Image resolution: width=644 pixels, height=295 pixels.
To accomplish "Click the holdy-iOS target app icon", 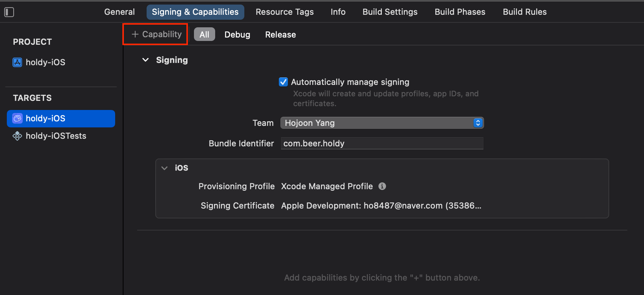I will tap(17, 118).
